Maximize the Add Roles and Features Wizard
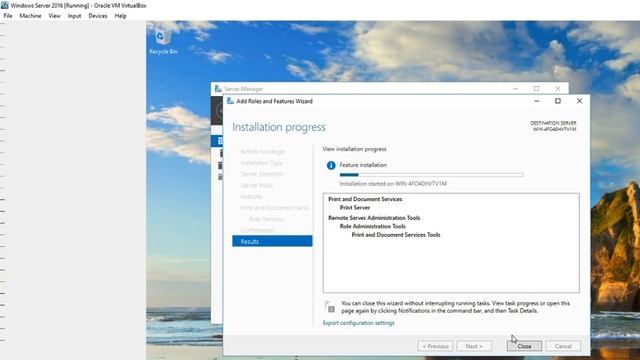640x360 pixels. tap(558, 101)
